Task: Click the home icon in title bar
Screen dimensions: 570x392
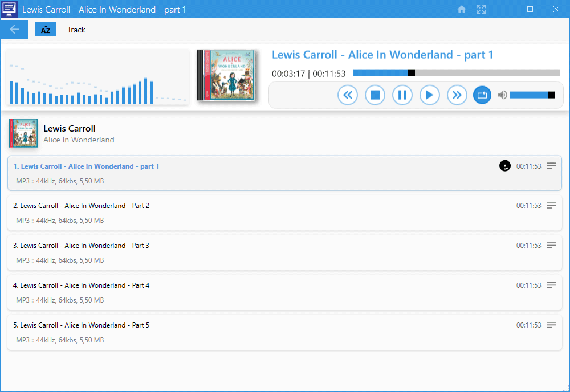Action: 462,9
